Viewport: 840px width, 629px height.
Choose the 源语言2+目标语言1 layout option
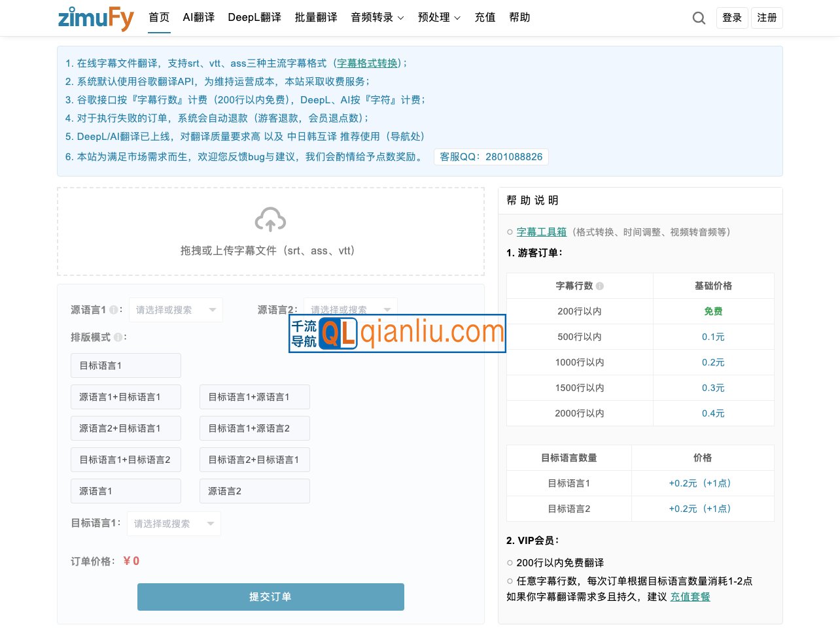click(x=126, y=428)
